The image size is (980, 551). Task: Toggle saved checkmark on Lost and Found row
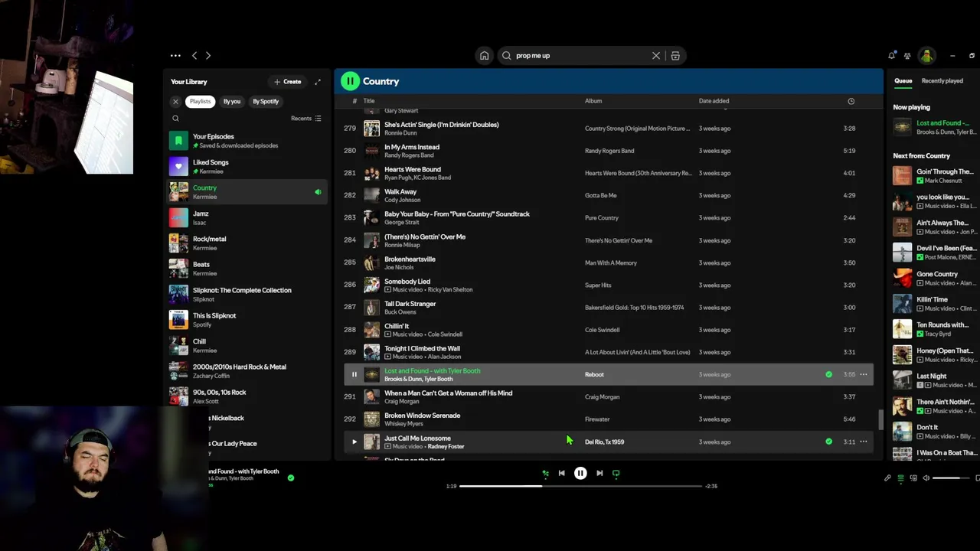click(x=828, y=374)
